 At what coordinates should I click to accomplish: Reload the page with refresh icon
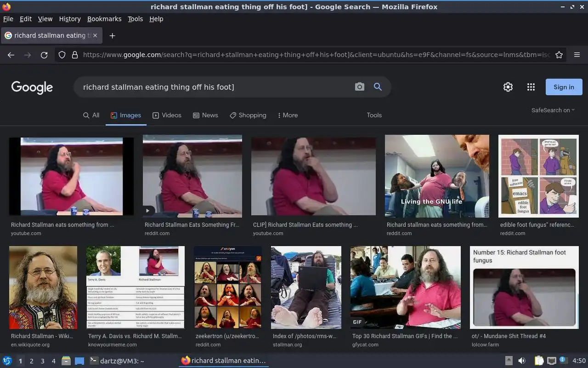[x=44, y=55]
